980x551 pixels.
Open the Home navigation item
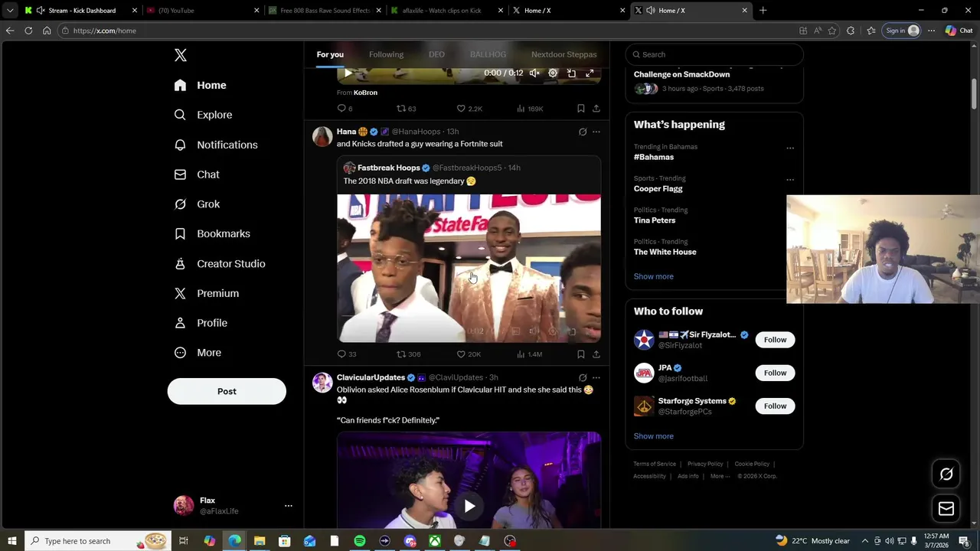(x=200, y=85)
